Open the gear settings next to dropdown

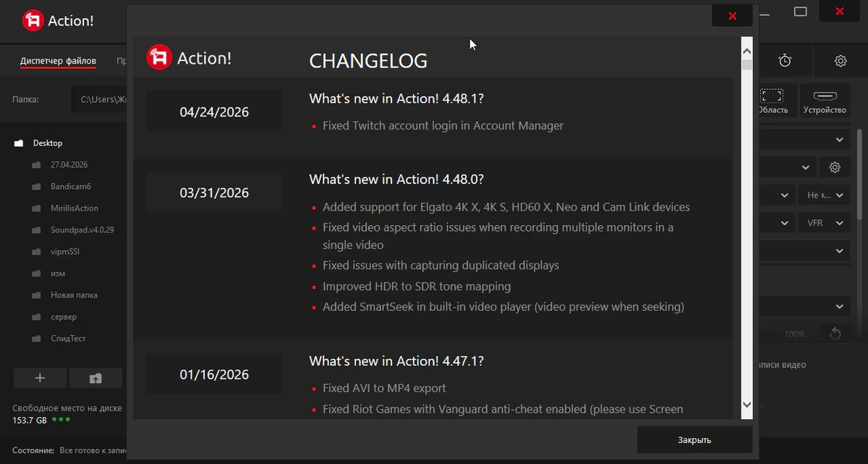click(835, 167)
